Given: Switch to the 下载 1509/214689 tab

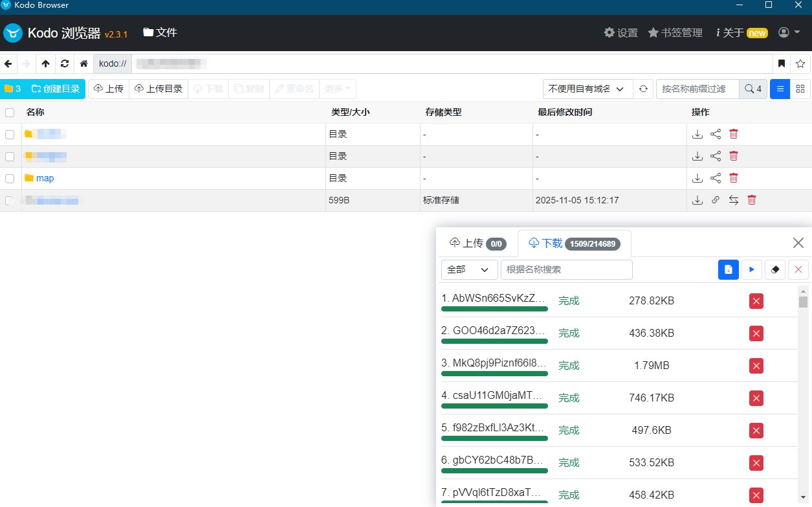Looking at the screenshot, I should (575, 243).
